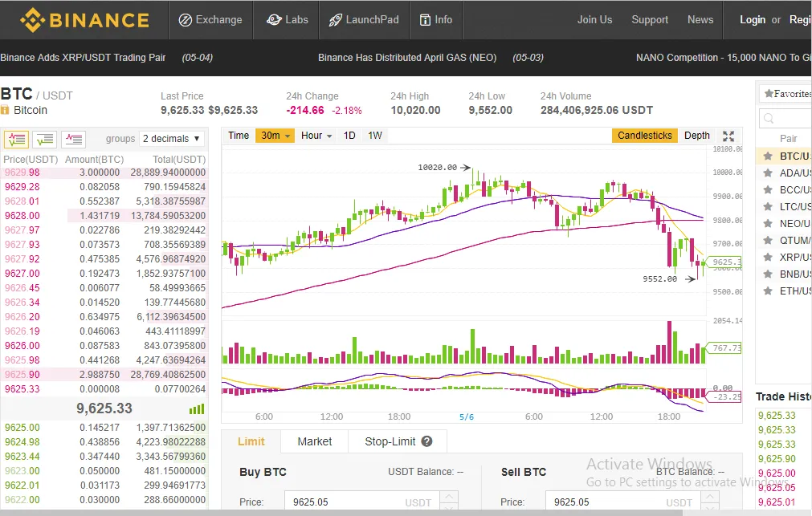Increase Buy BTC price with stepper arrow
Image resolution: width=812 pixels, height=516 pixels.
(448, 496)
